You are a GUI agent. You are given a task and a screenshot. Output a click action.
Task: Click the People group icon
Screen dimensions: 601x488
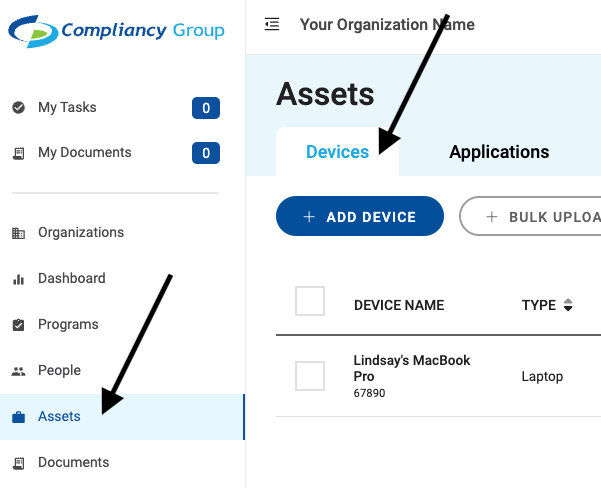point(18,371)
